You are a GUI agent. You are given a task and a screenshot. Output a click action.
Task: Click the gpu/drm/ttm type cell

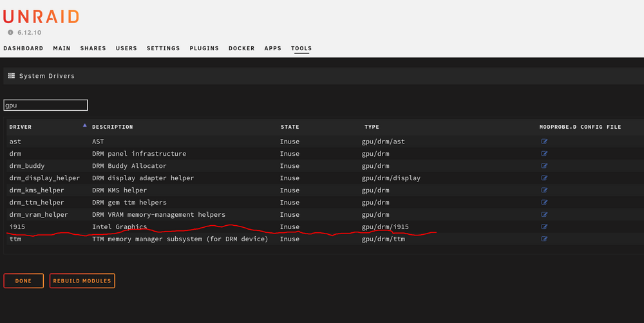pyautogui.click(x=383, y=239)
